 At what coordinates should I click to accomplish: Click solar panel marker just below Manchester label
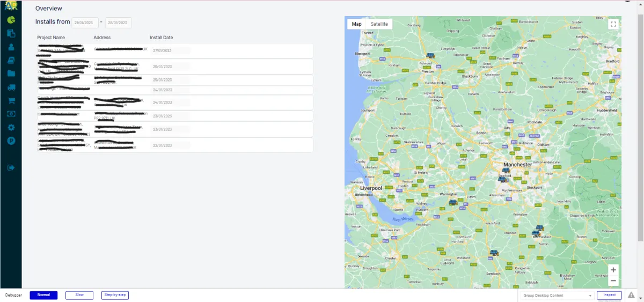(505, 171)
